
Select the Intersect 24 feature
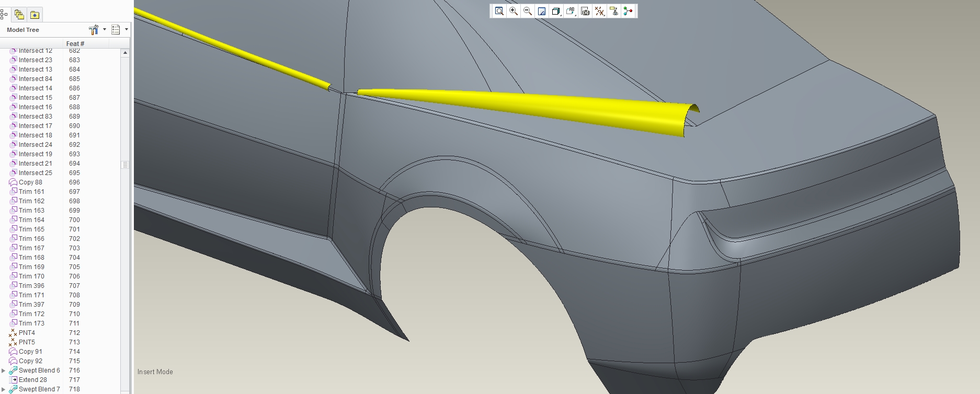pyautogui.click(x=36, y=145)
